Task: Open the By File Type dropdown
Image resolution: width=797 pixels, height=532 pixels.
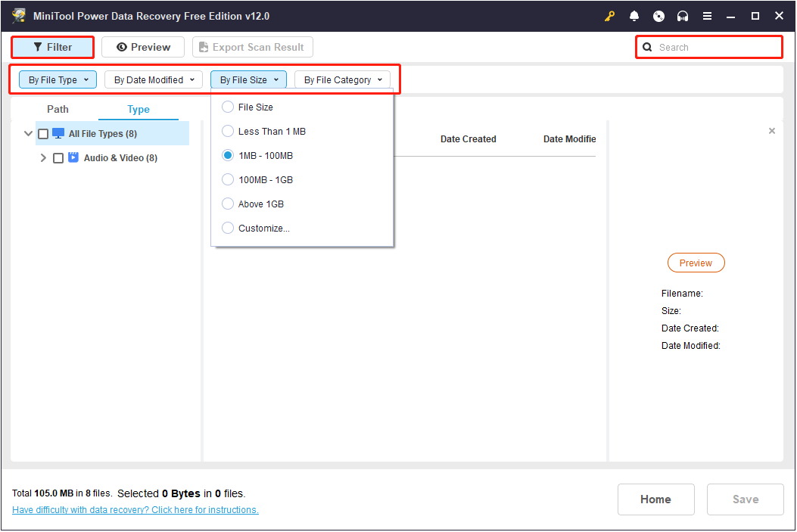Action: point(58,79)
